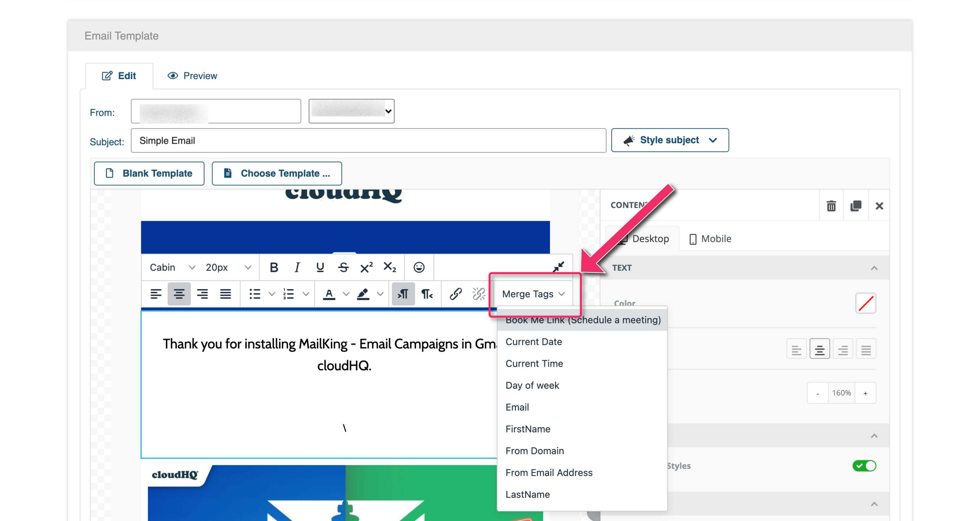Set right-to-left text direction

tap(427, 294)
